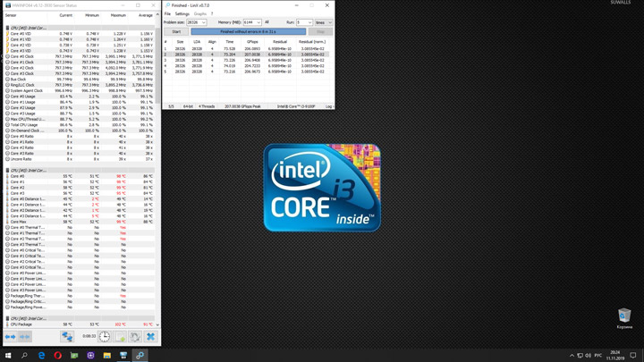The width and height of the screenshot is (644, 362).
Task: Launch Opera browser from the taskbar
Action: click(x=57, y=355)
